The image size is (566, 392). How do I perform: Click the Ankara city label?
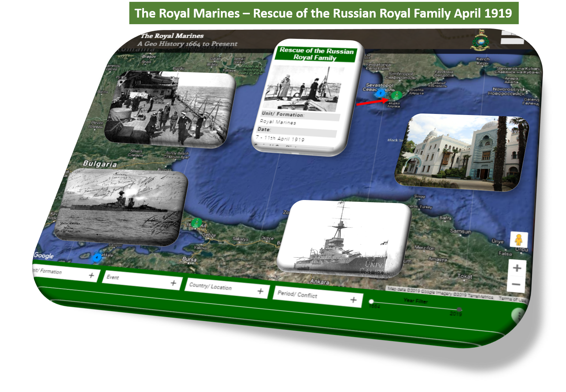319,282
